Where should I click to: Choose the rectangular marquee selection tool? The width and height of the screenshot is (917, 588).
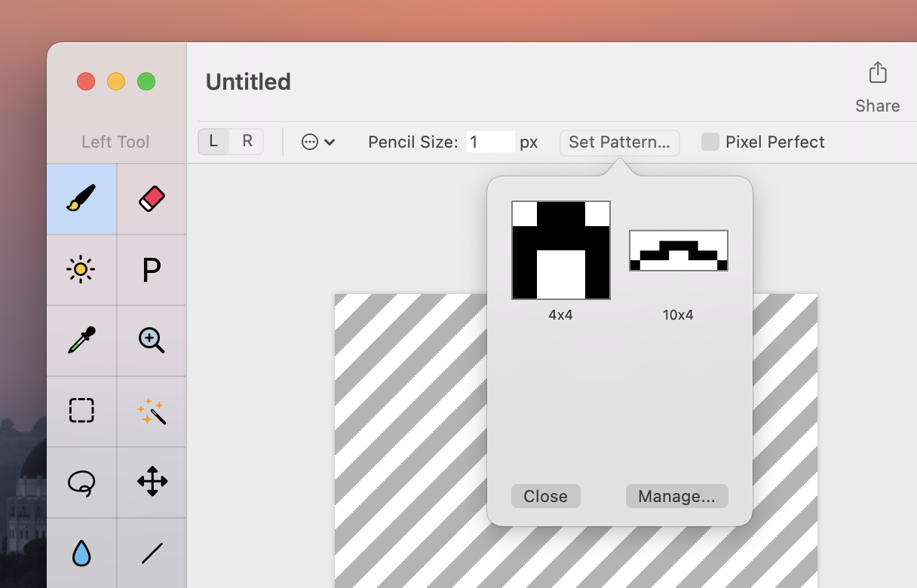pyautogui.click(x=81, y=411)
